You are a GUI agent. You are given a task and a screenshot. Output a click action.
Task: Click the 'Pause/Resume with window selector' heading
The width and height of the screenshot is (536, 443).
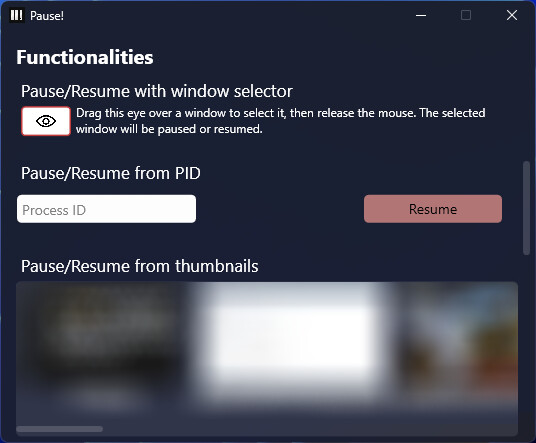pos(157,91)
